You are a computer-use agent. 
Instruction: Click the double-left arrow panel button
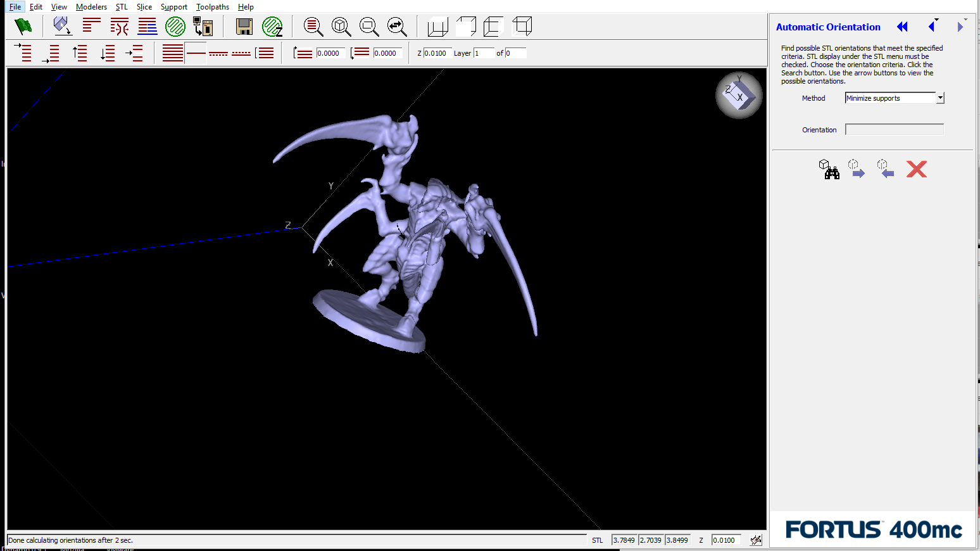[902, 27]
